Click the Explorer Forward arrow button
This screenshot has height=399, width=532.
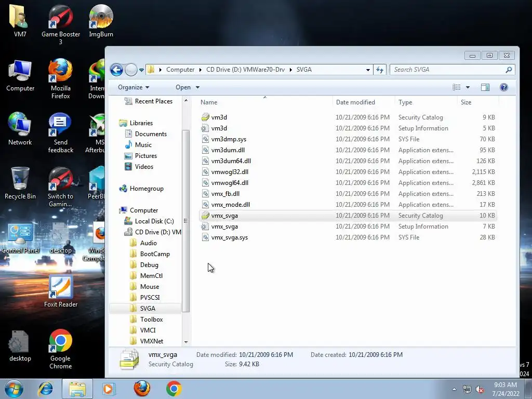pyautogui.click(x=131, y=70)
